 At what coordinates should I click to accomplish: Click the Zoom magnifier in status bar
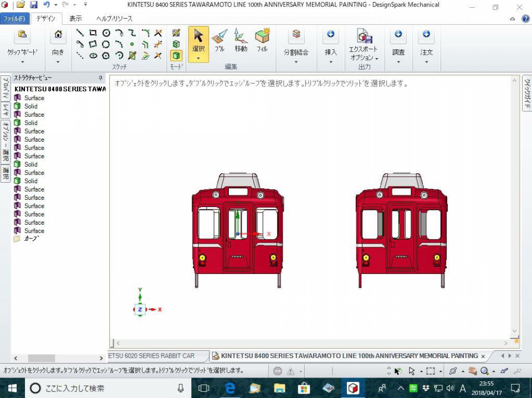coord(484,371)
